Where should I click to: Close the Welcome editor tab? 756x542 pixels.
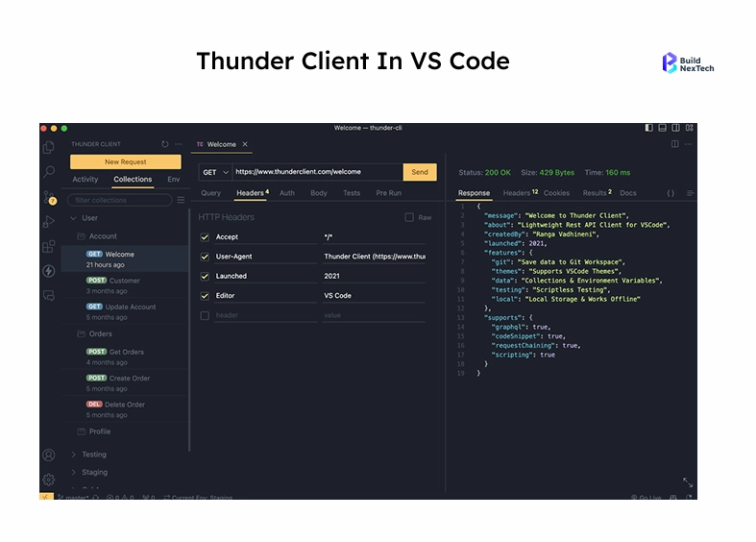coord(245,144)
